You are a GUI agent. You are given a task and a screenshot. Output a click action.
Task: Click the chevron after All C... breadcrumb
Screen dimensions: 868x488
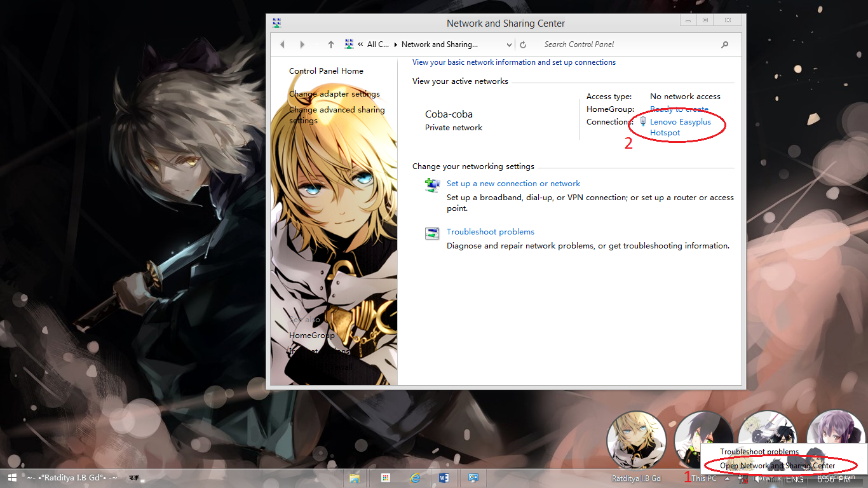395,44
